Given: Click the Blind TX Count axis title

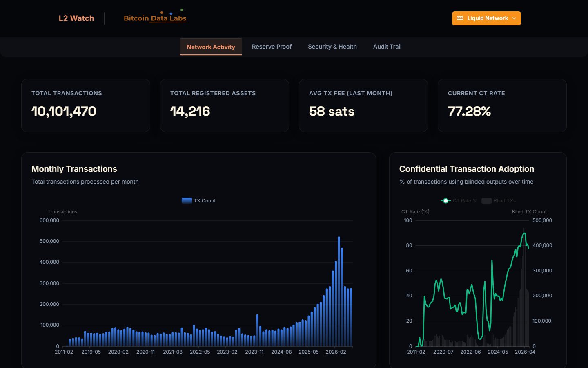Looking at the screenshot, I should tap(529, 212).
